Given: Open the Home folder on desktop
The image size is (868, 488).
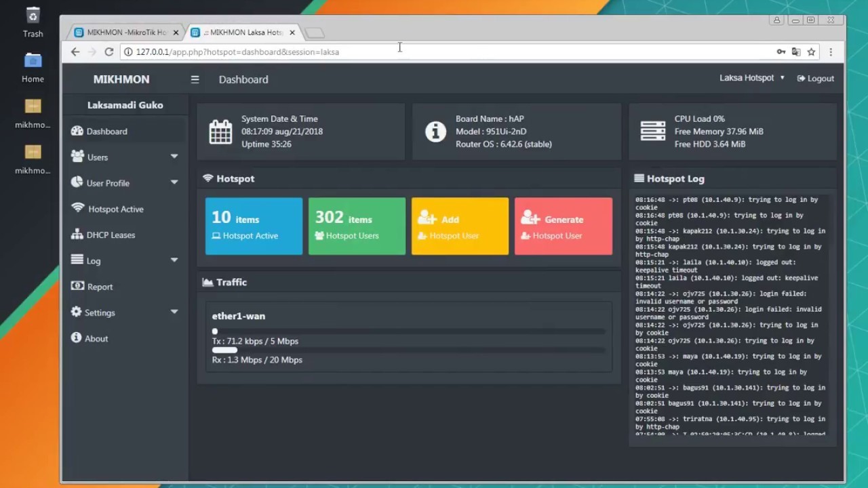Looking at the screenshot, I should click(33, 68).
